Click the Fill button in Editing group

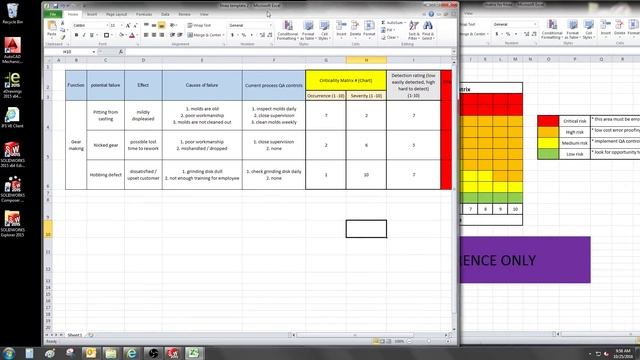(x=389, y=30)
